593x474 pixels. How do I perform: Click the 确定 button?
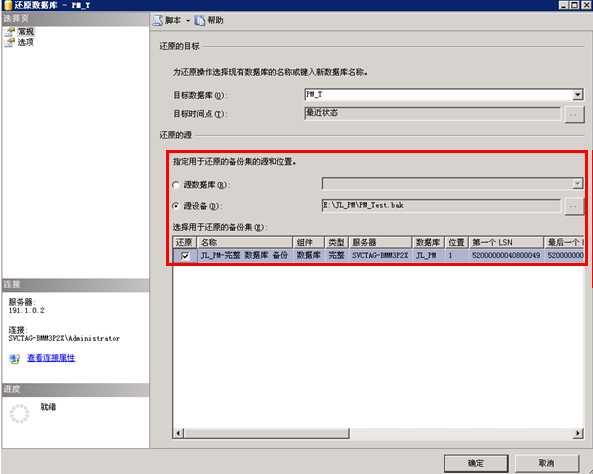476,463
